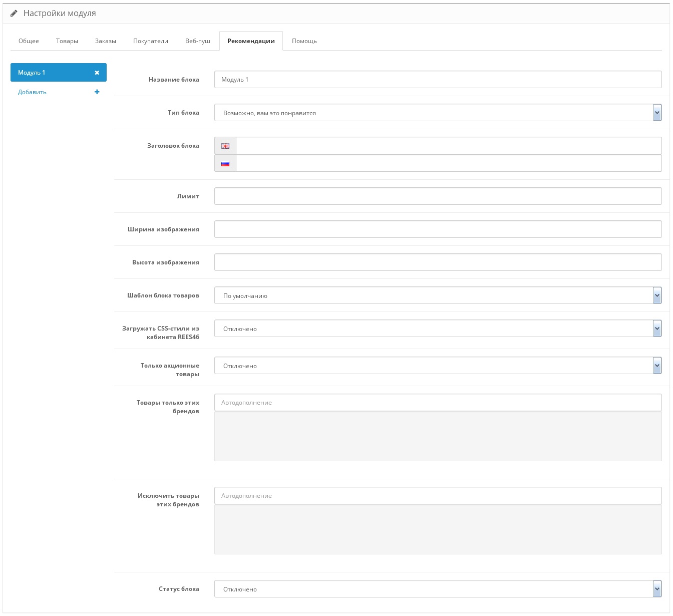Toggle the Только акционные товары selector
Image resolution: width=673 pixels, height=616 pixels.
(x=438, y=366)
